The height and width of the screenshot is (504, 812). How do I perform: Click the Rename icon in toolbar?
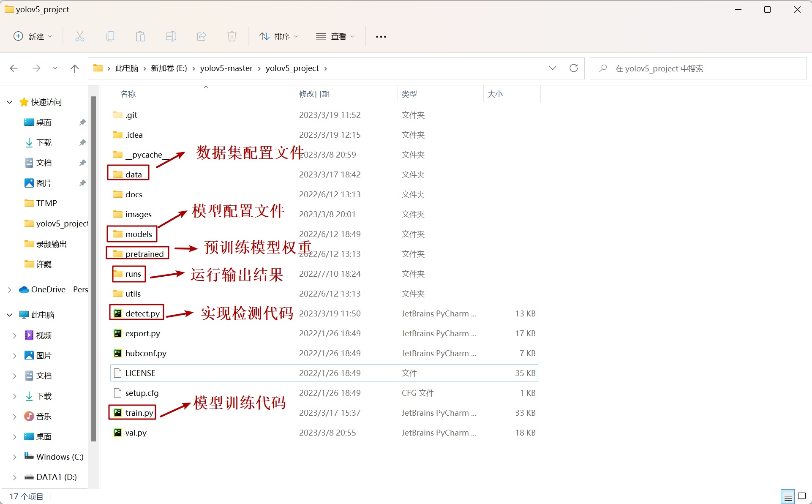tap(171, 36)
